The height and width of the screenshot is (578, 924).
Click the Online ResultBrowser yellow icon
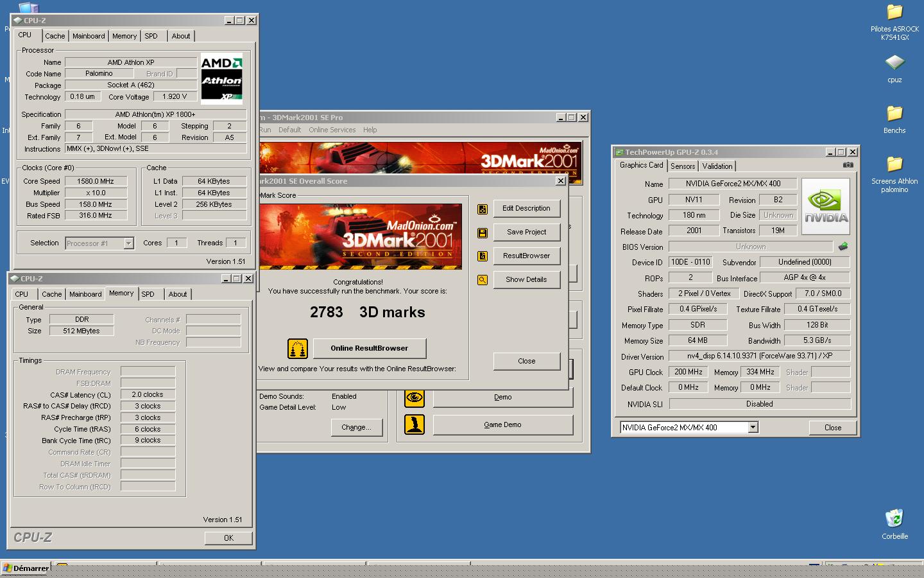point(297,349)
